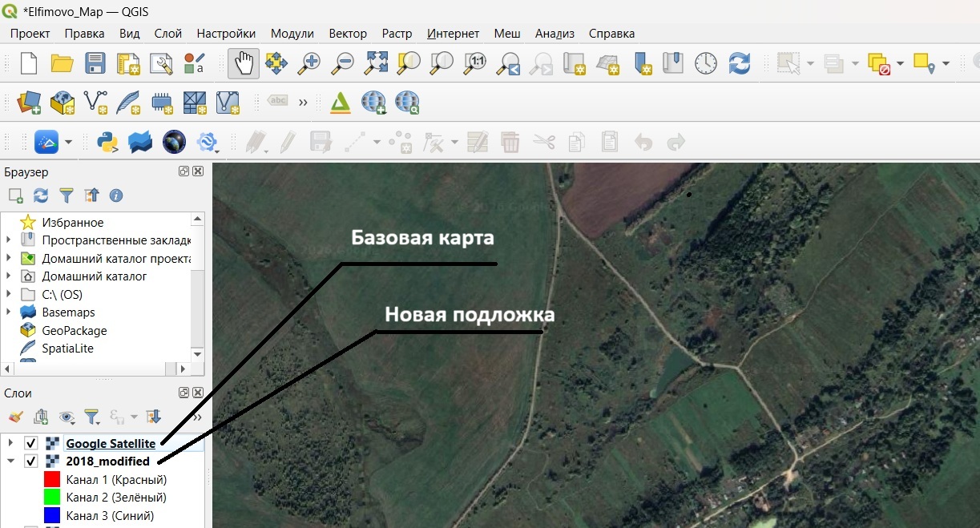Open the Анализ menu

(555, 33)
